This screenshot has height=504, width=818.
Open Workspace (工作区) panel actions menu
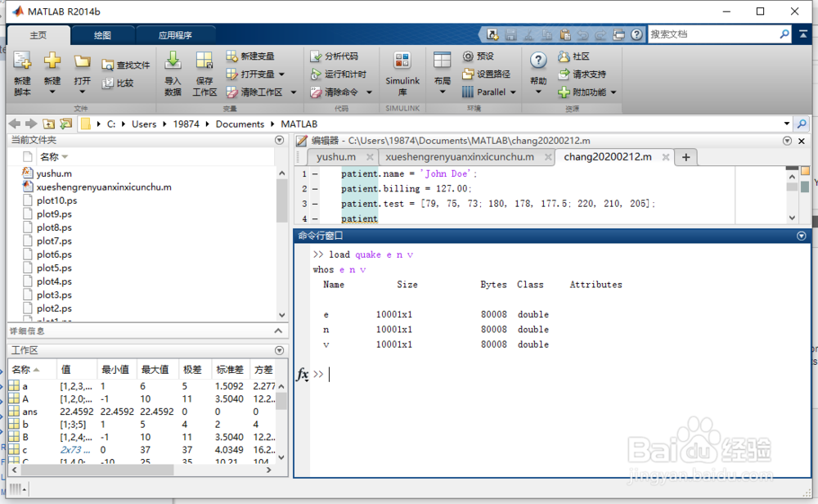[x=279, y=350]
